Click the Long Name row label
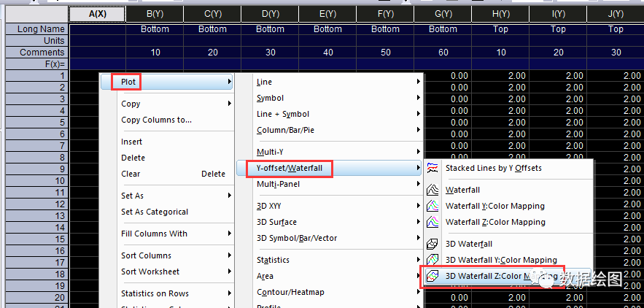This screenshot has height=308, width=644. pyautogui.click(x=37, y=29)
